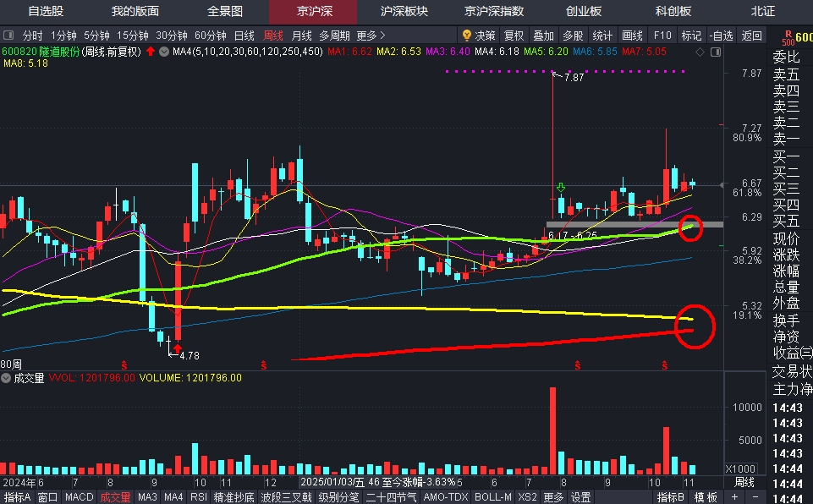Toggle the side panel icon at chart header
The width and height of the screenshot is (813, 504).
pyautogui.click(x=716, y=52)
